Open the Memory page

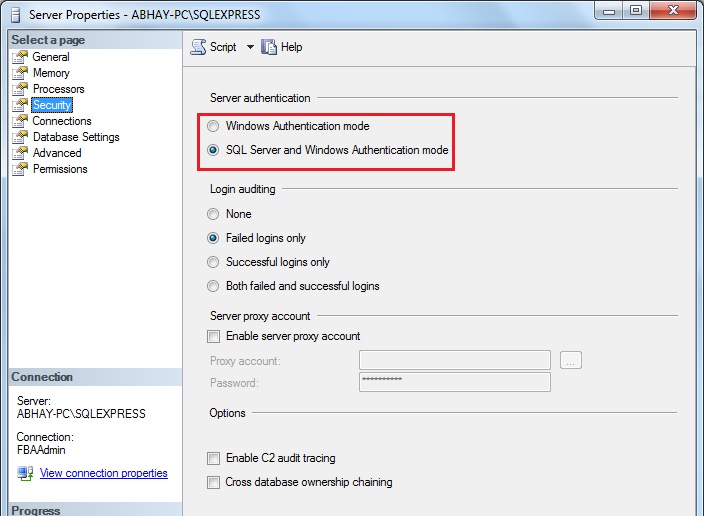pos(51,73)
